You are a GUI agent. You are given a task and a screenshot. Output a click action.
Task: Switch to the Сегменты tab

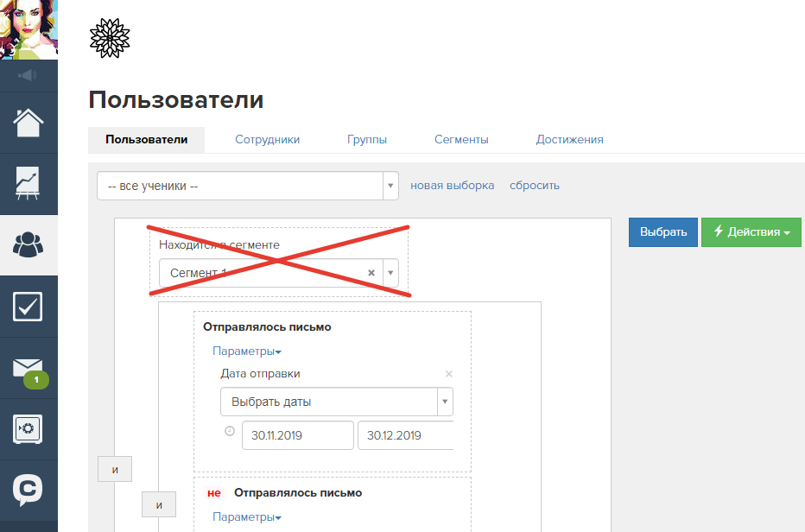pos(461,140)
